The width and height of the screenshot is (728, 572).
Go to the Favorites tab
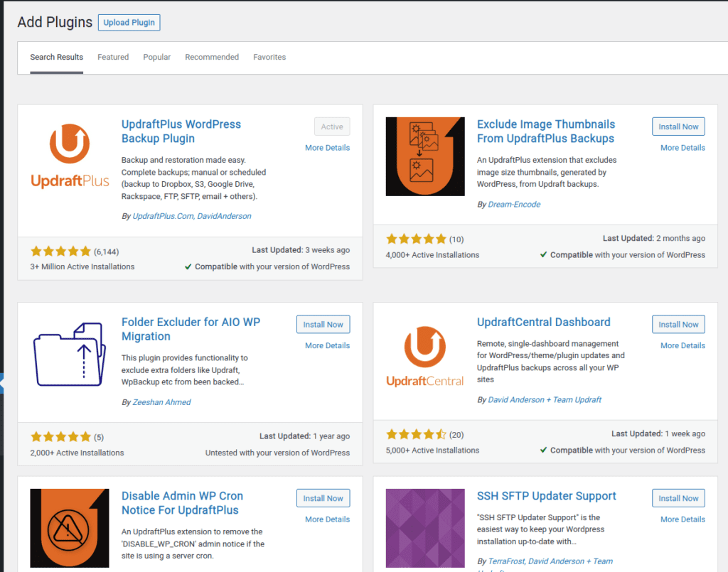point(269,57)
